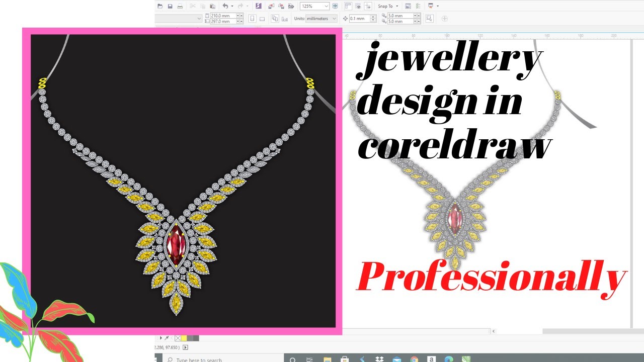Toggle the Show rulers button

[x=348, y=6]
